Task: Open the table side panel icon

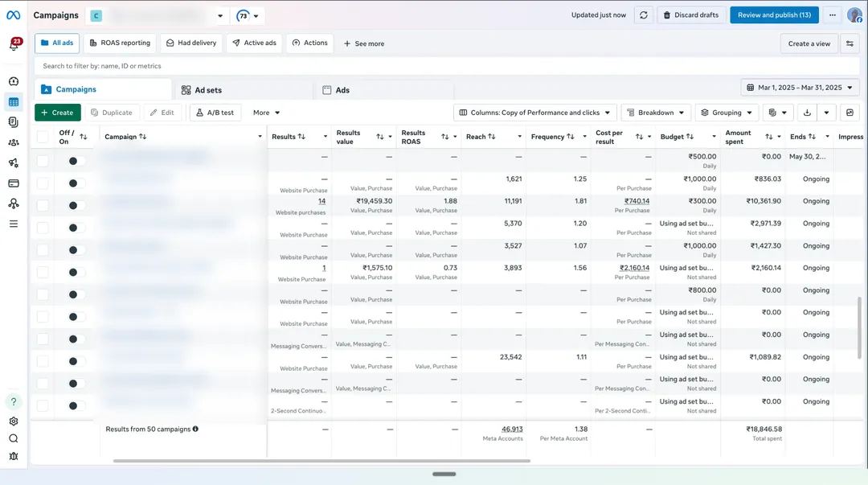Action: tap(850, 113)
